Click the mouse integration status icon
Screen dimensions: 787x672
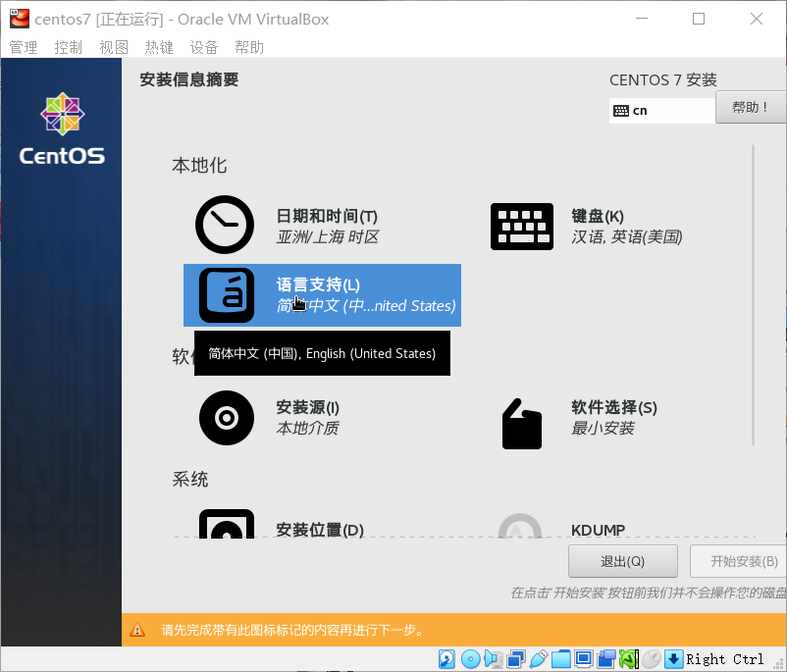coord(652,659)
